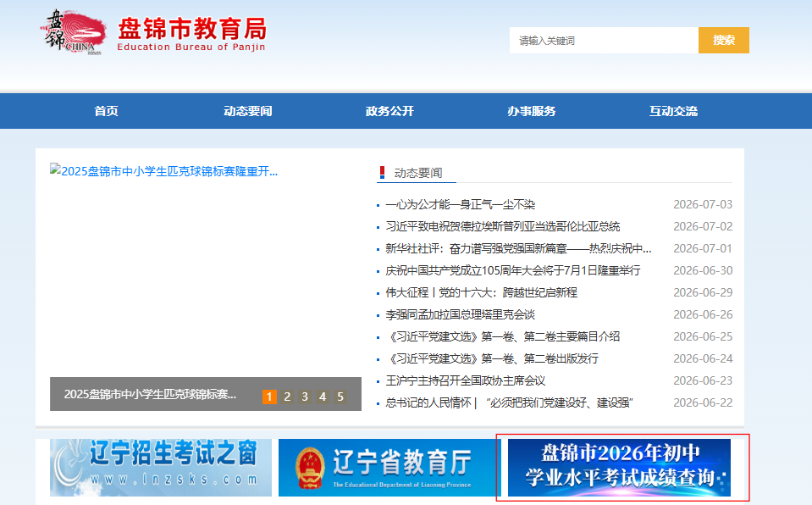Select 办事服务 in the navigation bar
Screen dimensions: 812x505
pyautogui.click(x=532, y=111)
